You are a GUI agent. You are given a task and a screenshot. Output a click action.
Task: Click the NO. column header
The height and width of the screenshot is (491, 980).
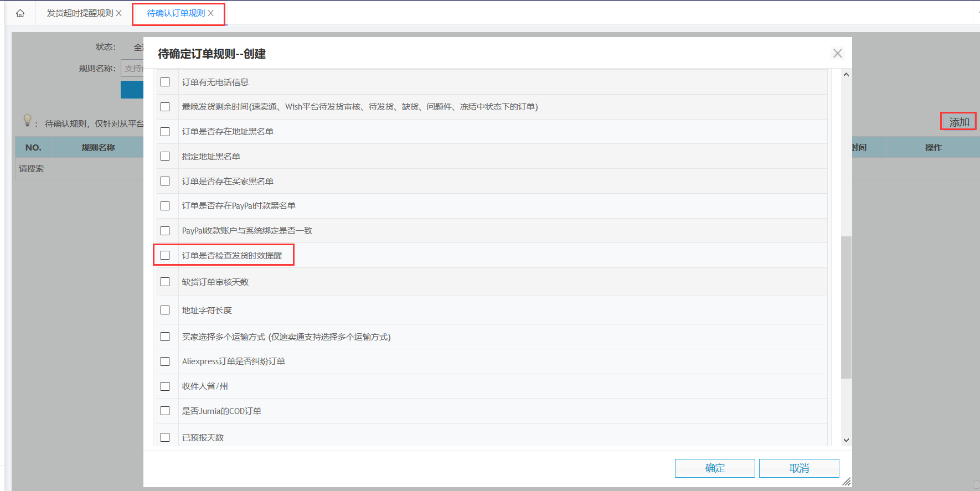(x=33, y=148)
